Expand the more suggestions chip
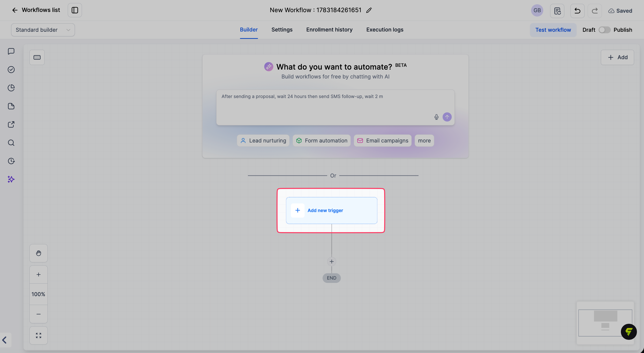 tap(424, 141)
